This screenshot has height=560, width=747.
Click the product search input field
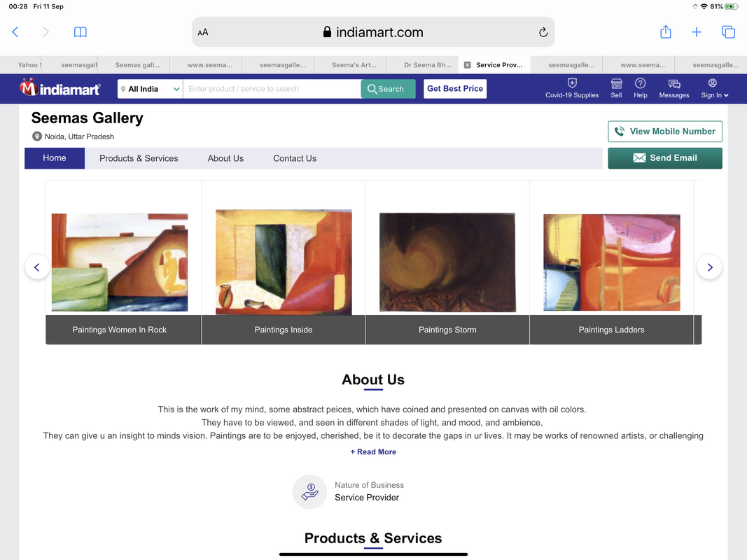(x=272, y=89)
